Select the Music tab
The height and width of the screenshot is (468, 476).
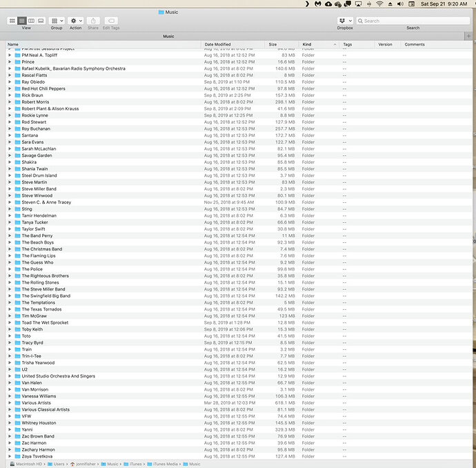[x=168, y=36]
